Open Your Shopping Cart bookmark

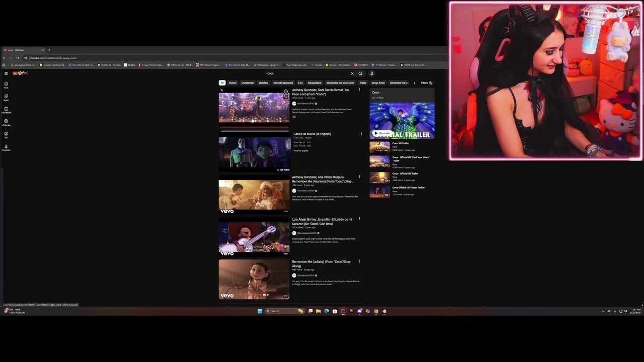click(x=295, y=65)
